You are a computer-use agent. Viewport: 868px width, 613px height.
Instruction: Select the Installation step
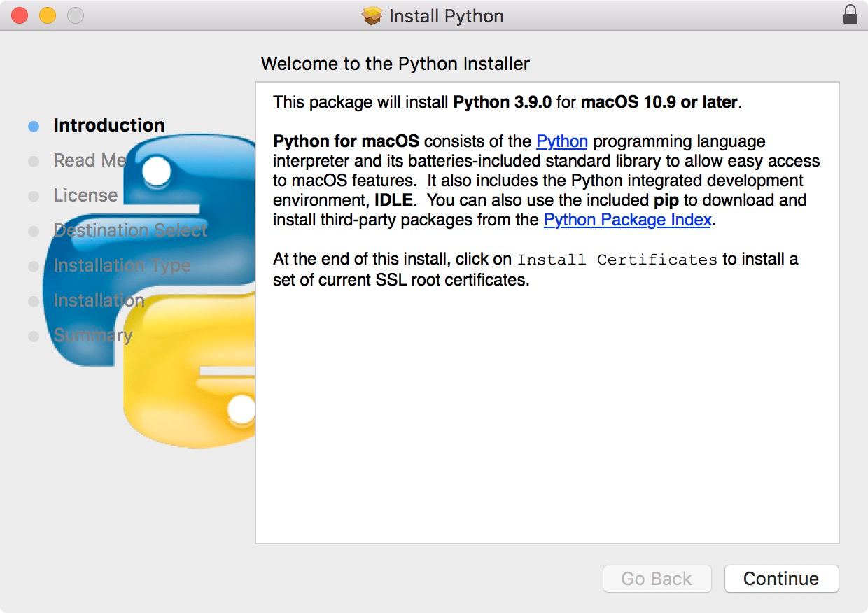99,300
